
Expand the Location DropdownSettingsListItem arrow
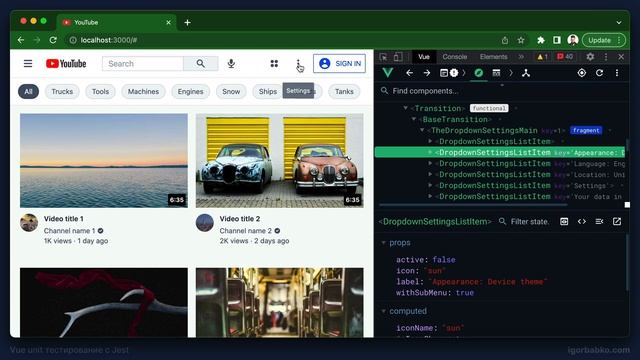pyautogui.click(x=430, y=174)
